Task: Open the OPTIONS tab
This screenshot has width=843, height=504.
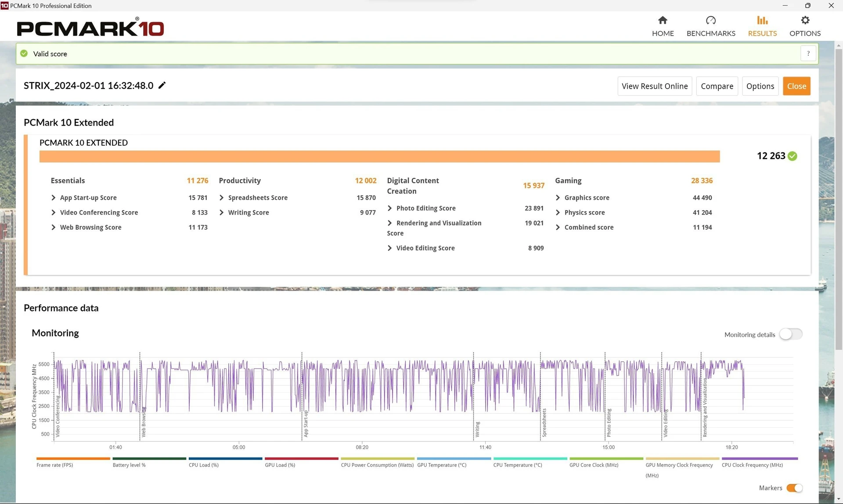Action: [x=805, y=26]
